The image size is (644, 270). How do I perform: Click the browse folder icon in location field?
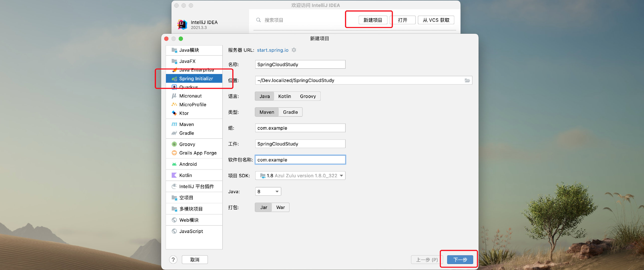(x=467, y=80)
